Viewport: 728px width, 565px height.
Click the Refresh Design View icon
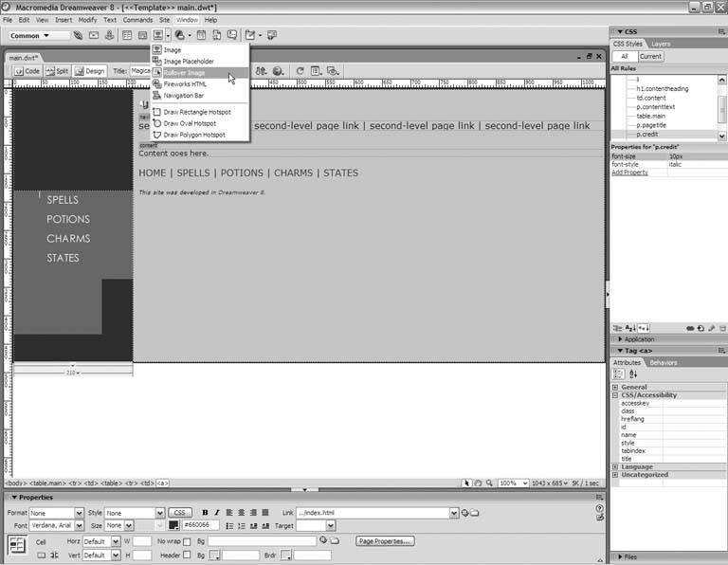(x=300, y=71)
